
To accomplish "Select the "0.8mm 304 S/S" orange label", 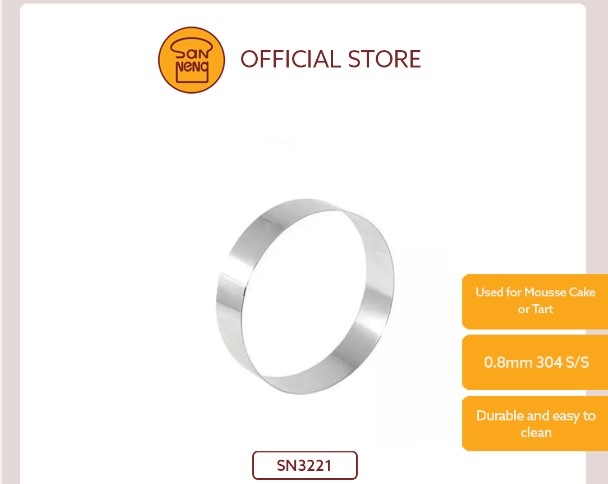I will tap(535, 362).
